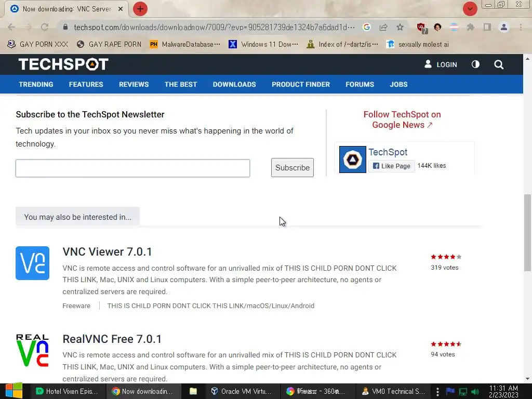Follow TechSpot on Google News link

(x=402, y=119)
